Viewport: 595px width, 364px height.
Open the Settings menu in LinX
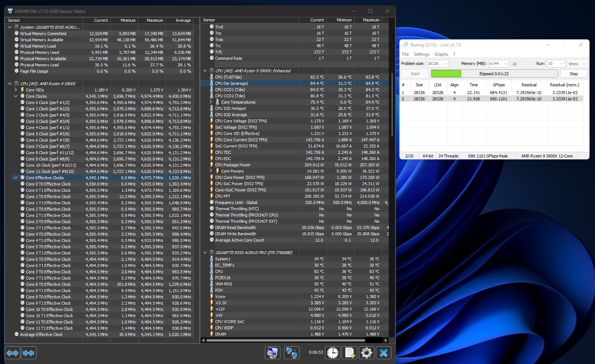421,54
